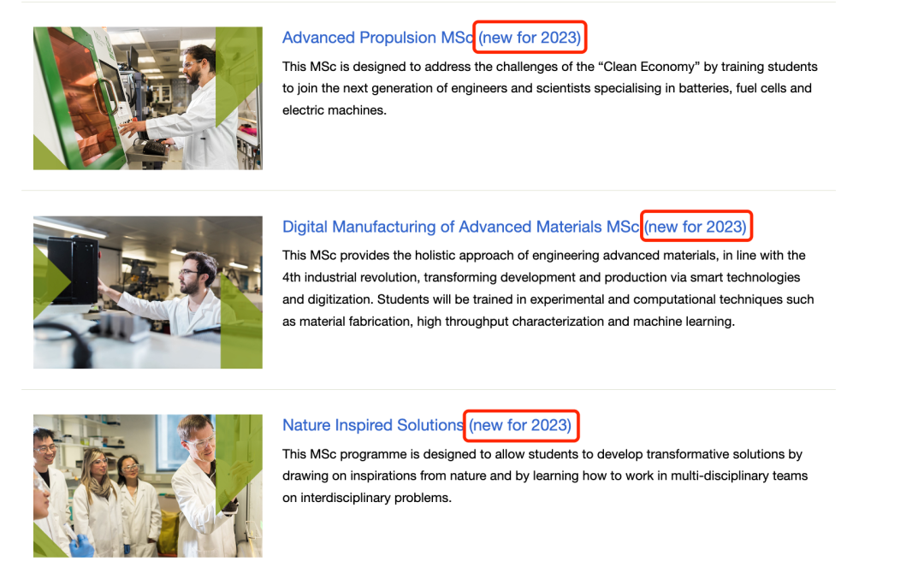Select "(new for 2023)" next to Nature Inspired Solutions

tap(520, 425)
